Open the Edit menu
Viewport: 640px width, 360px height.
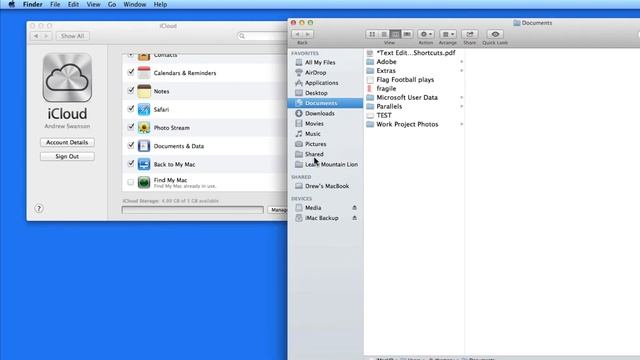click(73, 4)
